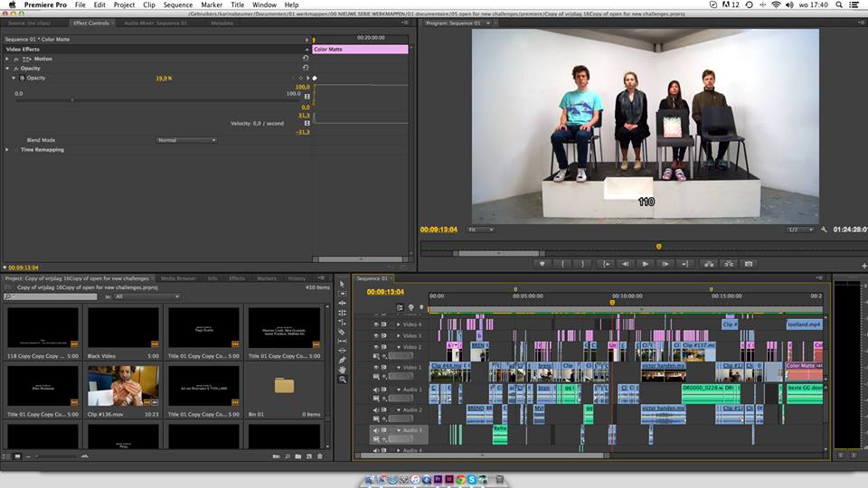Click Opacity value 19,9 %

(164, 78)
